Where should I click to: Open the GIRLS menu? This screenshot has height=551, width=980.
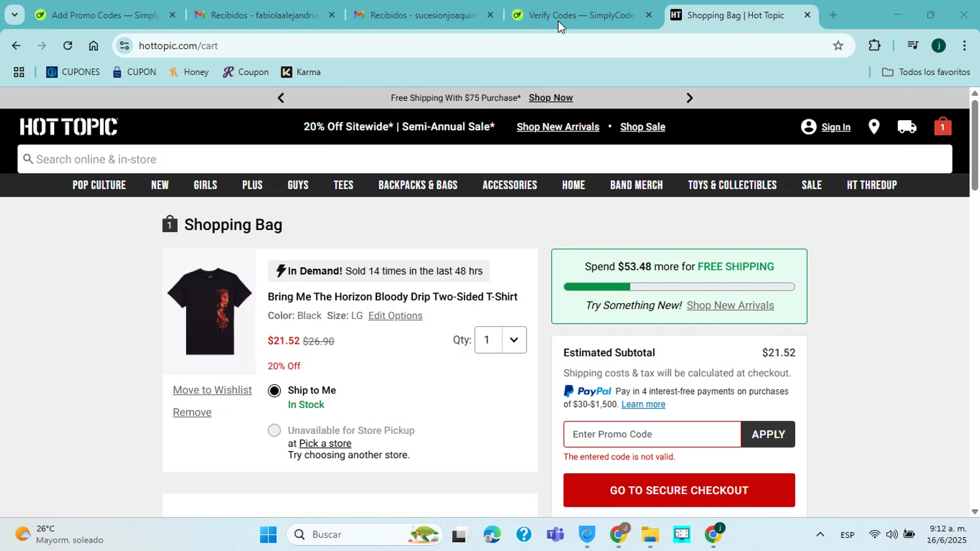[205, 185]
